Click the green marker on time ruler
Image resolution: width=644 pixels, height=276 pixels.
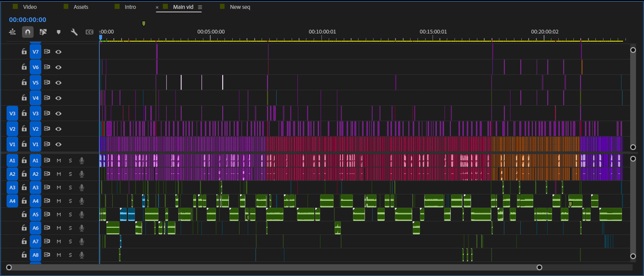(144, 24)
